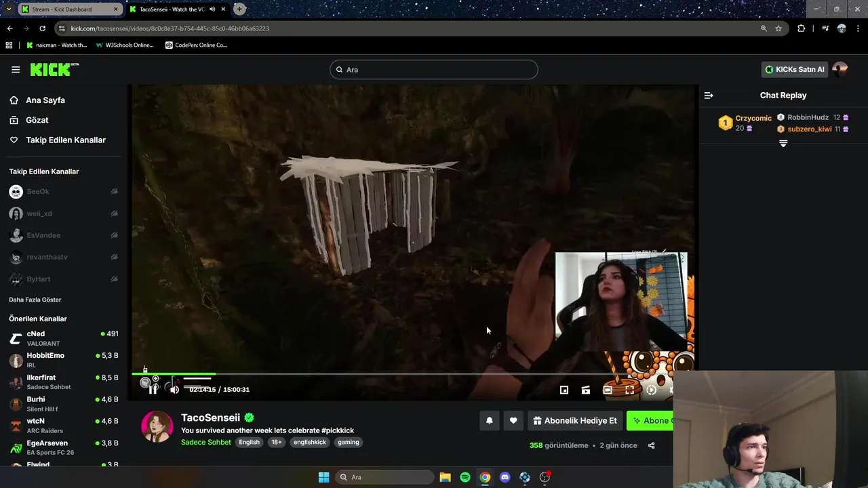The width and height of the screenshot is (868, 488).
Task: Open ByHart followed channel
Action: 64,279
